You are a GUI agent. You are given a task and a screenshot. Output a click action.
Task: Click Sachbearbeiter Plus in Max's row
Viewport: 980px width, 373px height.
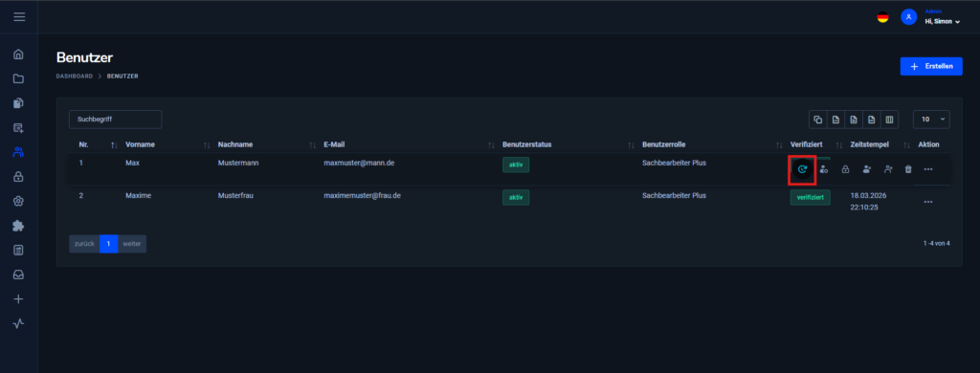coord(674,163)
